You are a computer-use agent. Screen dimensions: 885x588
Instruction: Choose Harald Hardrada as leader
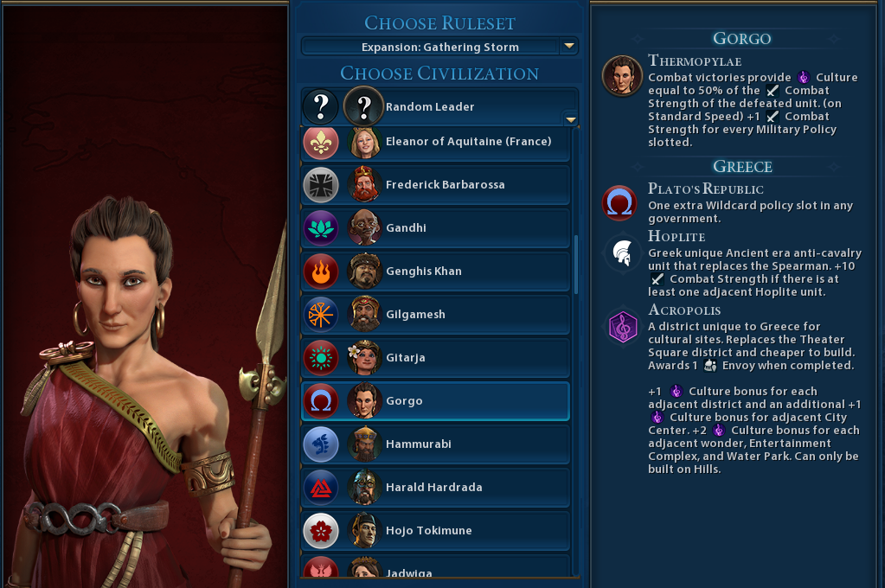436,488
